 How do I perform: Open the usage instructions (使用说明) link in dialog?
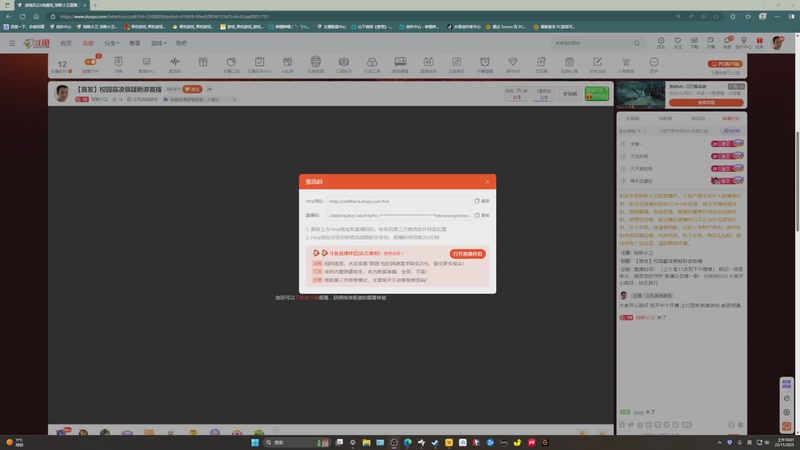[x=393, y=253]
